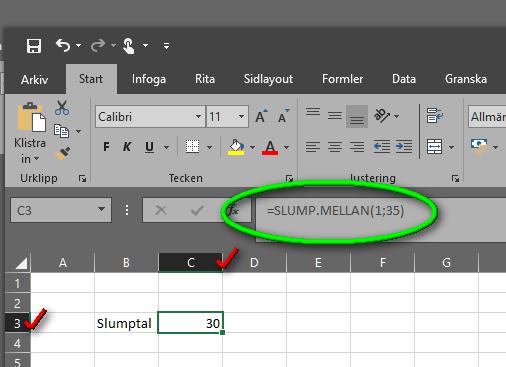Screen dimensions: 506x367
Task: Select the Format Painter brush icon
Action: click(x=63, y=154)
